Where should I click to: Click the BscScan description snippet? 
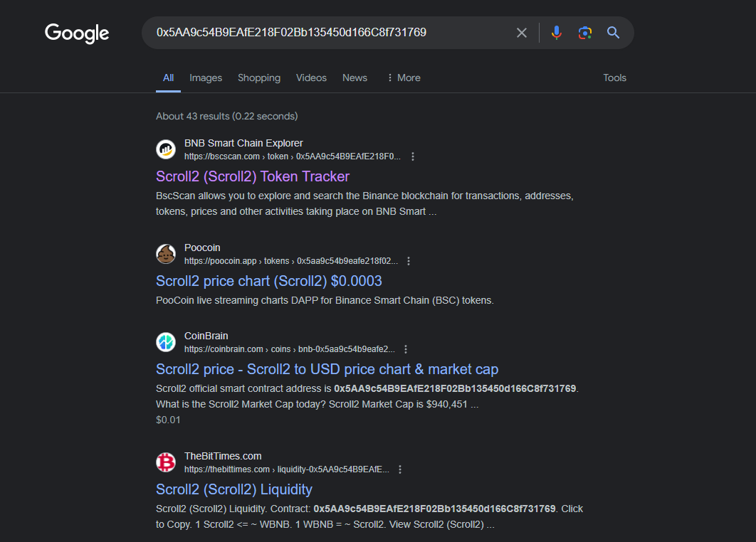coord(364,204)
